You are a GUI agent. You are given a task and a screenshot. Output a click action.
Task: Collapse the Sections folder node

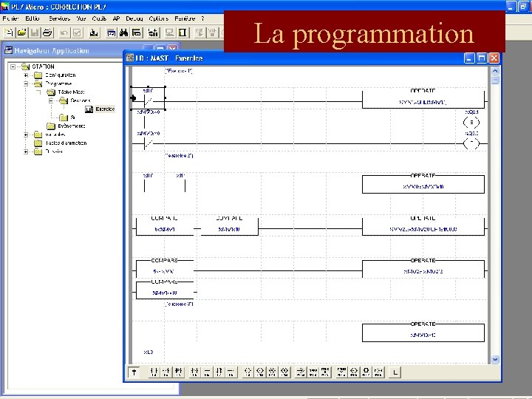[51, 100]
